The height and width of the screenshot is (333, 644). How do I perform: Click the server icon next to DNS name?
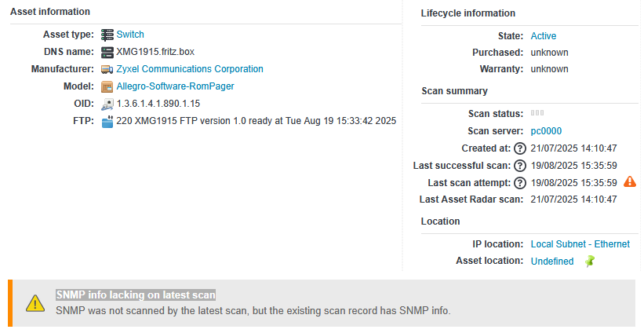tap(107, 52)
